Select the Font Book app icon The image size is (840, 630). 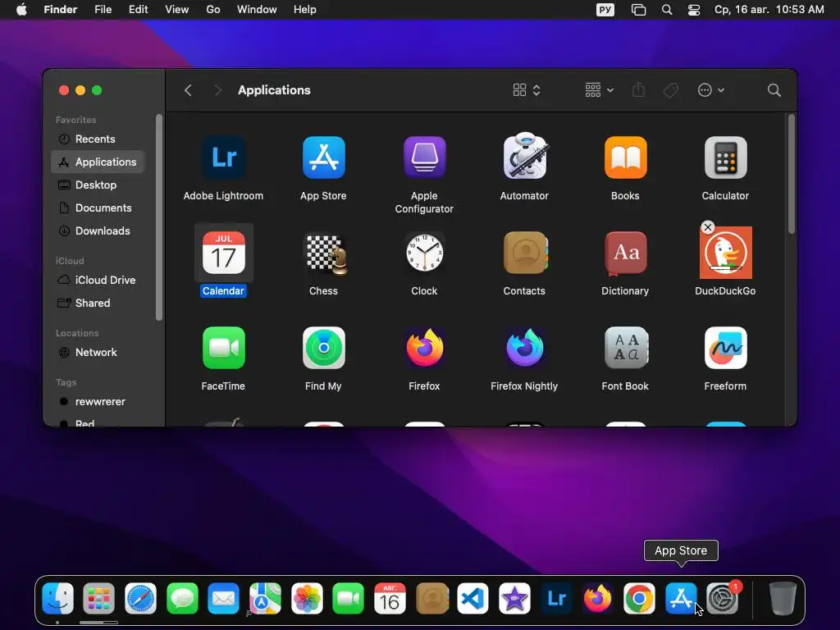tap(626, 348)
